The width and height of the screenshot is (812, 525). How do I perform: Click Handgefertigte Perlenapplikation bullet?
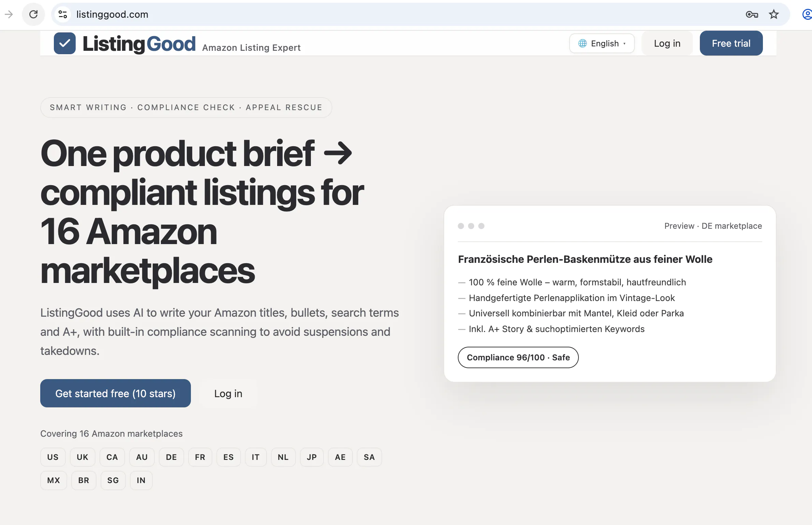click(567, 298)
